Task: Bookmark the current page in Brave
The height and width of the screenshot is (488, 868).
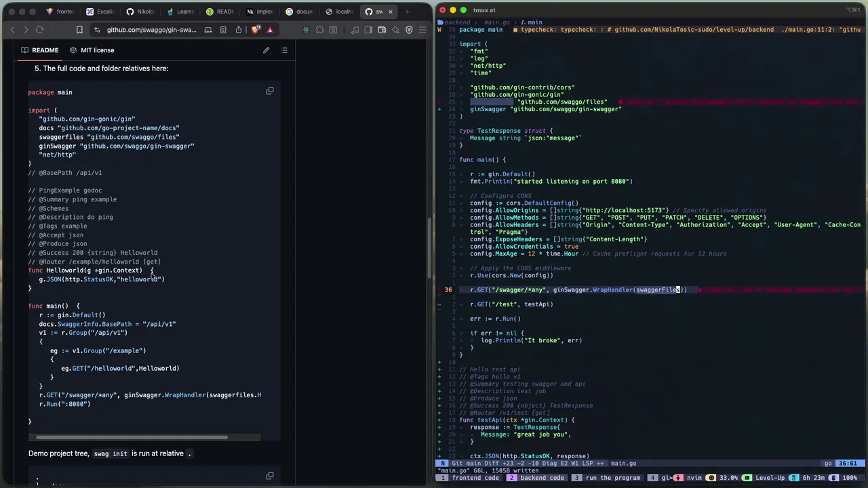Action: pos(79,30)
